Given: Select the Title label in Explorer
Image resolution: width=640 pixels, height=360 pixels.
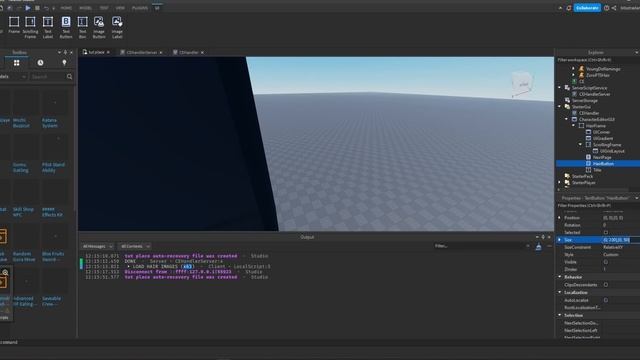Looking at the screenshot, I should 597,170.
